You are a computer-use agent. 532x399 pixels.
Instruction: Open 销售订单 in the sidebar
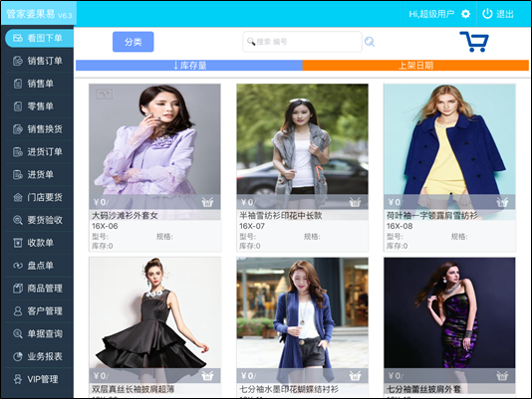[40, 61]
